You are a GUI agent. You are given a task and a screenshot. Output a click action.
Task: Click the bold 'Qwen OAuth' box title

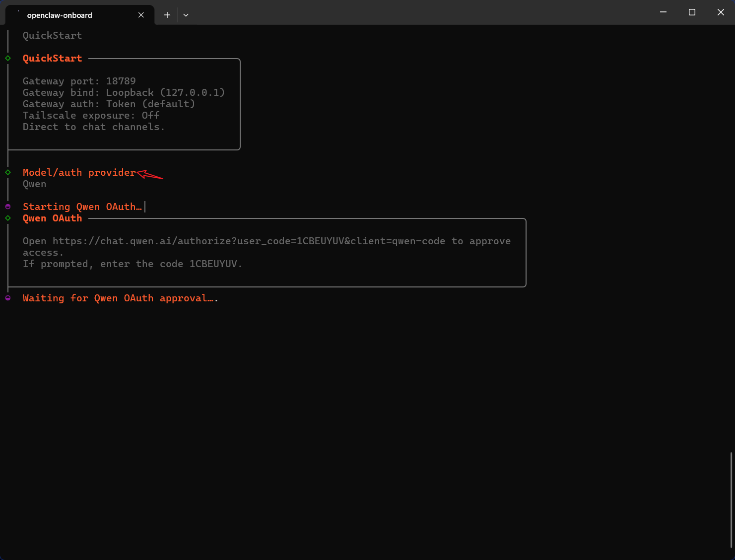coord(52,218)
